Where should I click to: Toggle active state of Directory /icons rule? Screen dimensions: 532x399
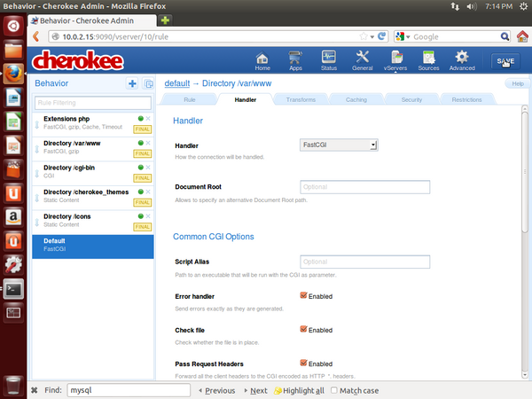pyautogui.click(x=140, y=216)
